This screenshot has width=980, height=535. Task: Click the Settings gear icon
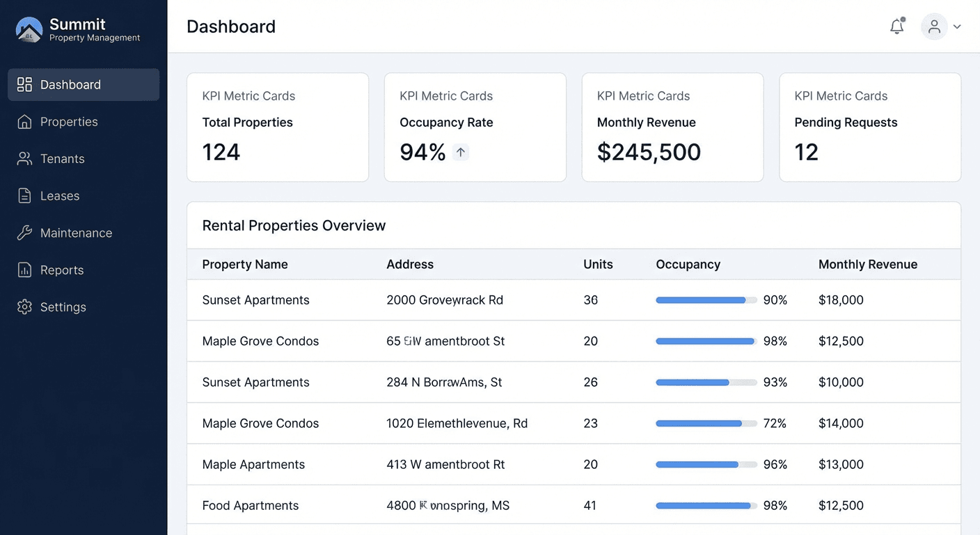[x=24, y=307]
